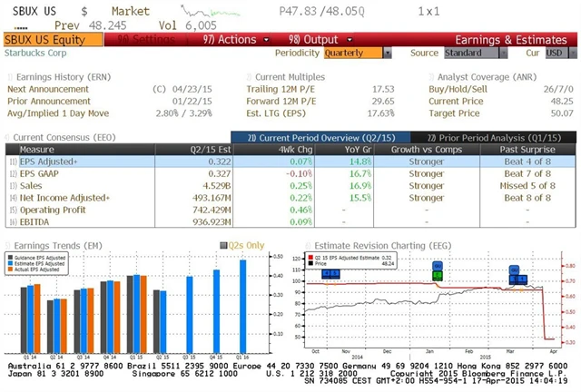Click the red estimate line color swatch in legend

[x=310, y=258]
